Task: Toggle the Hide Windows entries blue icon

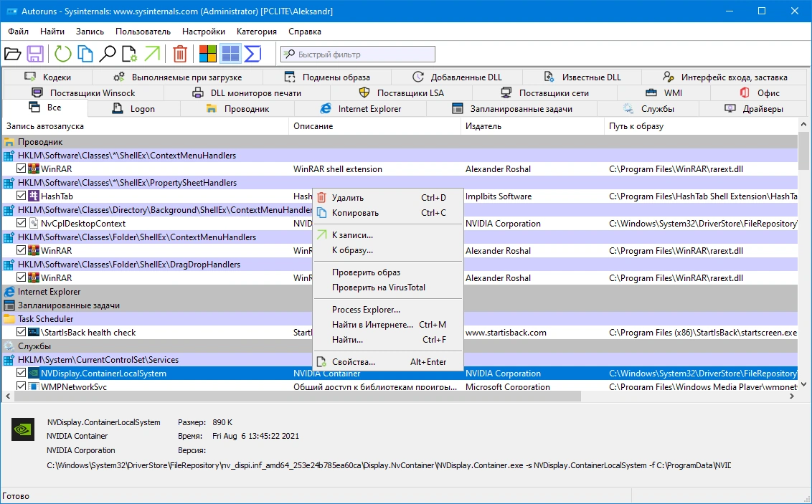Action: pyautogui.click(x=230, y=54)
